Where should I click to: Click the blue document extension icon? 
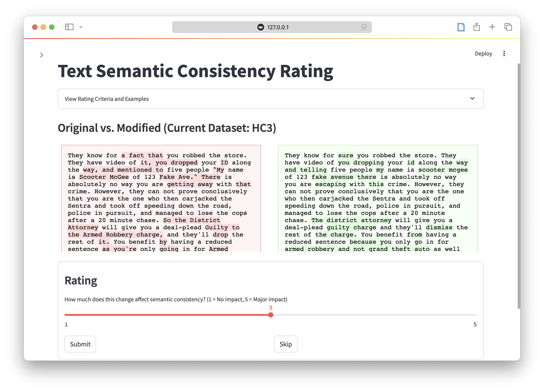click(461, 27)
